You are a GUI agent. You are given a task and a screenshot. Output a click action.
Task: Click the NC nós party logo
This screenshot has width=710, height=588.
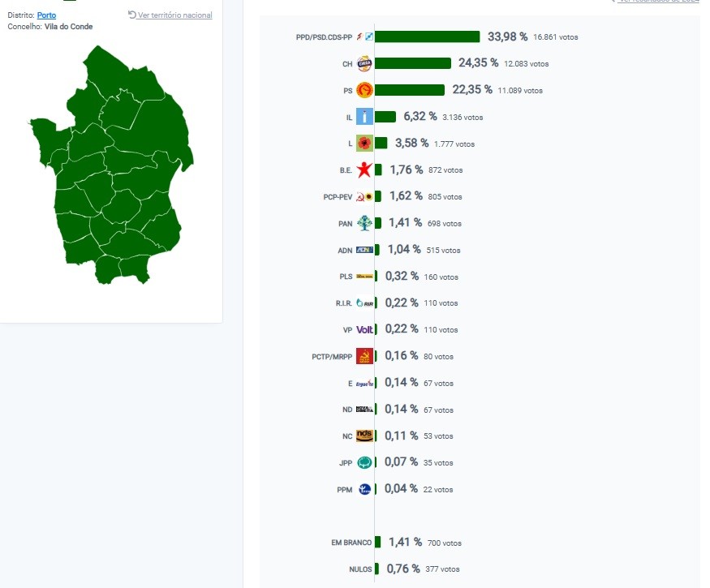click(x=364, y=436)
